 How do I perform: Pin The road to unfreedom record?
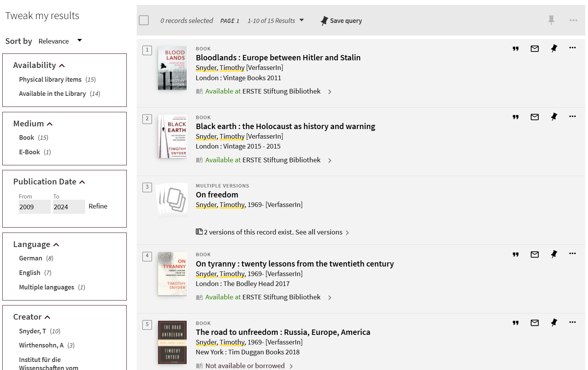click(x=554, y=322)
